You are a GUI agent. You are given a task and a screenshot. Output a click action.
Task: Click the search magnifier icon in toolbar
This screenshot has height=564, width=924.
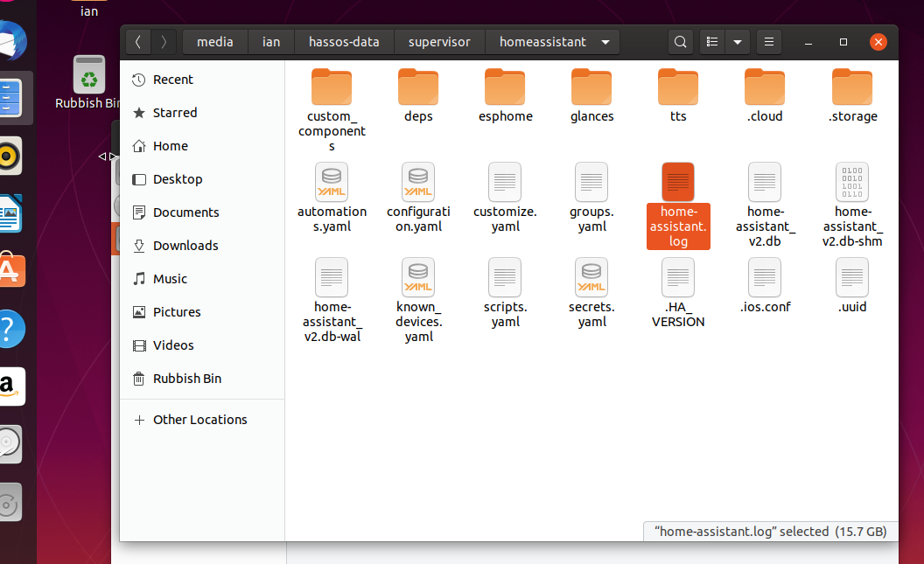coord(680,42)
